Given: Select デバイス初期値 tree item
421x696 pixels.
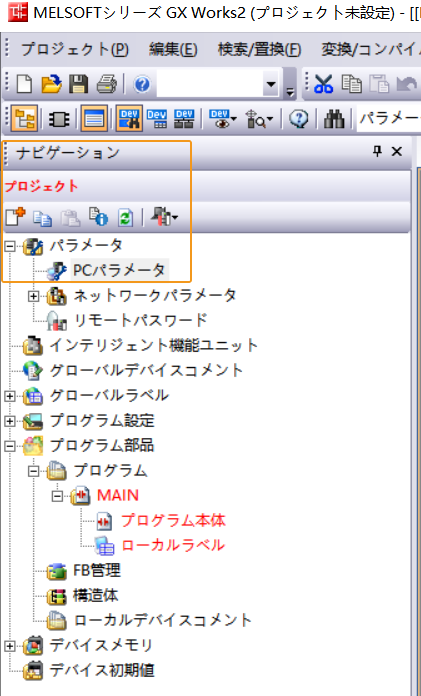Looking at the screenshot, I should coord(102,670).
